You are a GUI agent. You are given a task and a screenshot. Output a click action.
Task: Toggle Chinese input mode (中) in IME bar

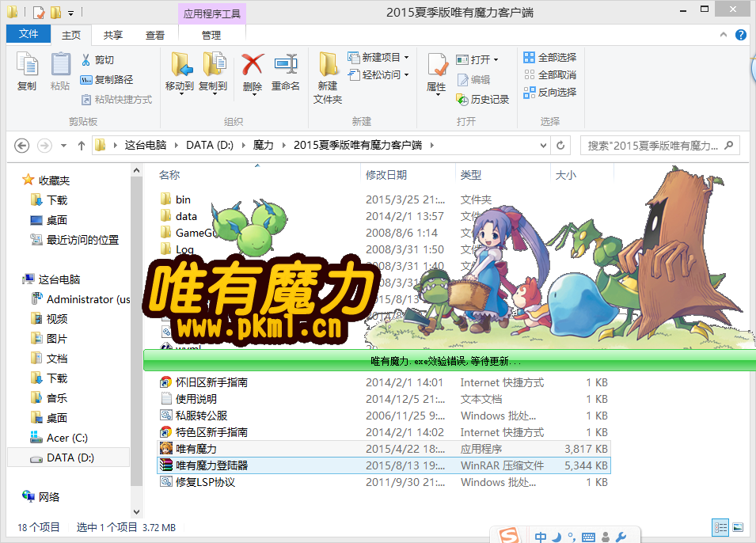tap(541, 537)
